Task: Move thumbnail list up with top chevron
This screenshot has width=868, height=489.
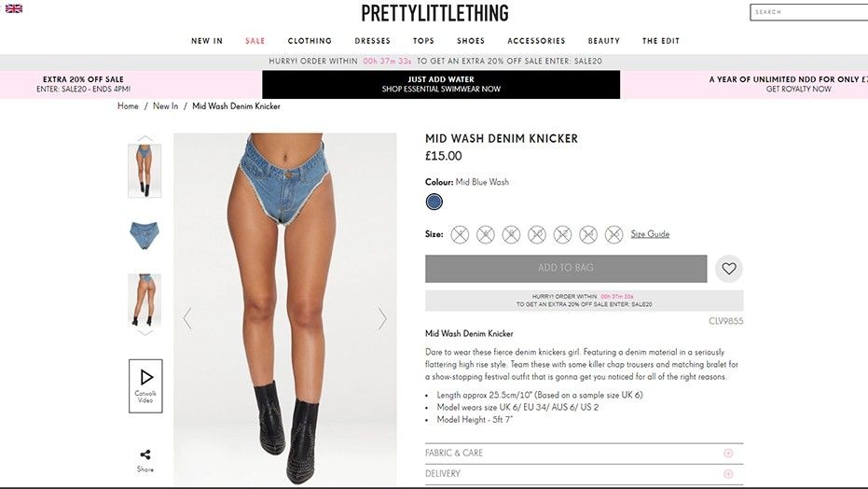Action: (145, 138)
